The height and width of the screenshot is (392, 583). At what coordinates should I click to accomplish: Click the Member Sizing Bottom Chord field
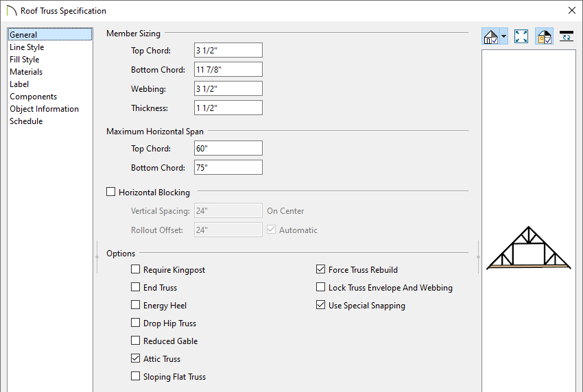point(228,69)
